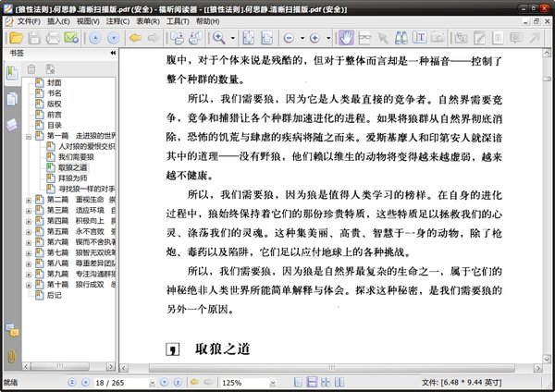
Task: Expand the 第三篇 bookmark node
Action: 29,211
